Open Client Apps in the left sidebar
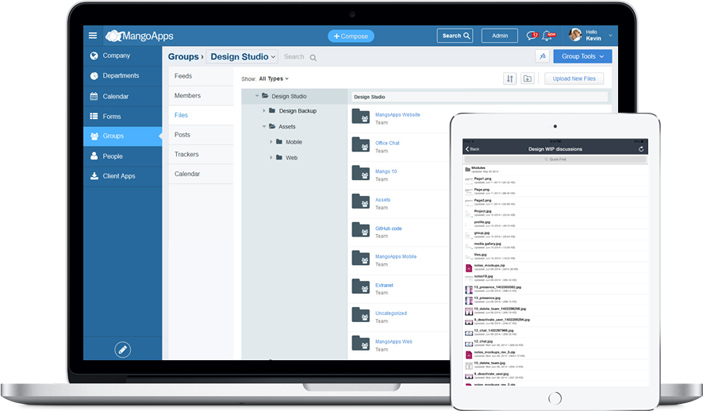The height and width of the screenshot is (411, 703). (x=122, y=176)
